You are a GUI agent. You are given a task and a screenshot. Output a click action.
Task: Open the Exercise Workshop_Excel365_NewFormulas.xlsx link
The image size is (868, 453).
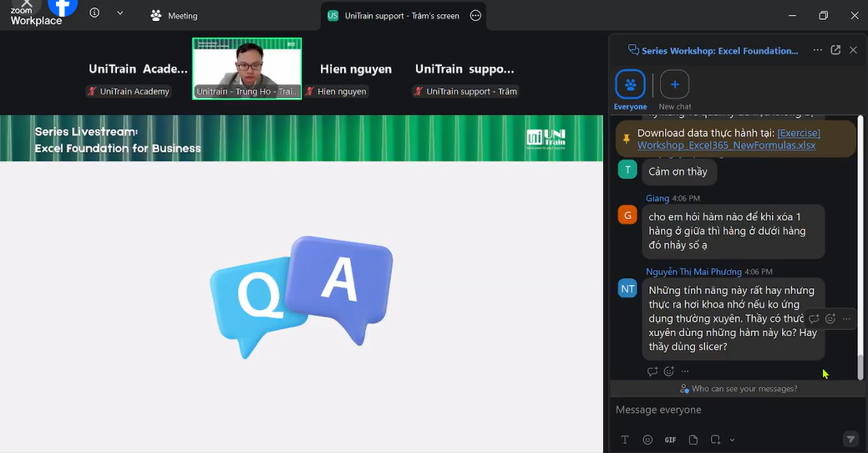pyautogui.click(x=729, y=139)
